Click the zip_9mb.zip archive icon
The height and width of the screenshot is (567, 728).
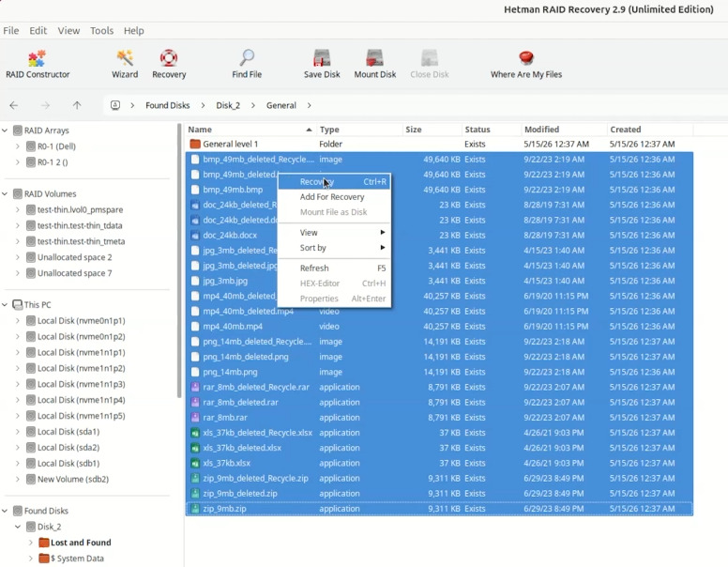click(x=195, y=509)
